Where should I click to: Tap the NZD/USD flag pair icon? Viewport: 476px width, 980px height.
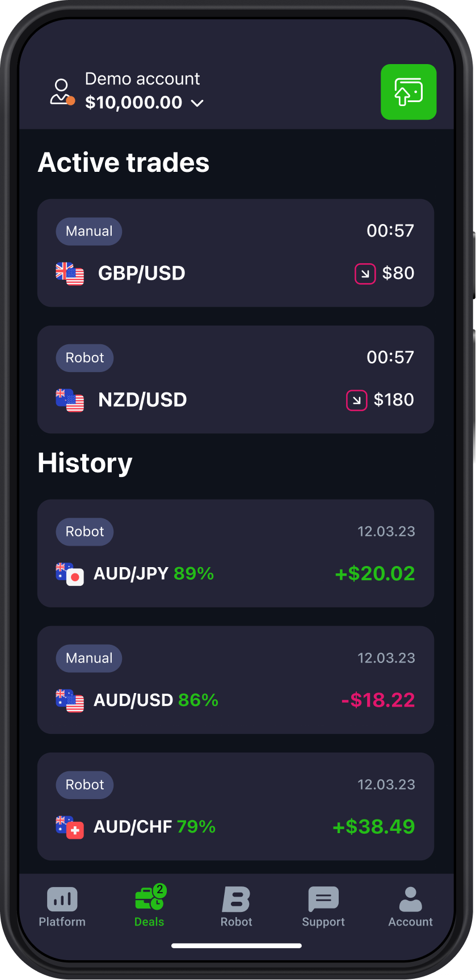click(x=70, y=400)
